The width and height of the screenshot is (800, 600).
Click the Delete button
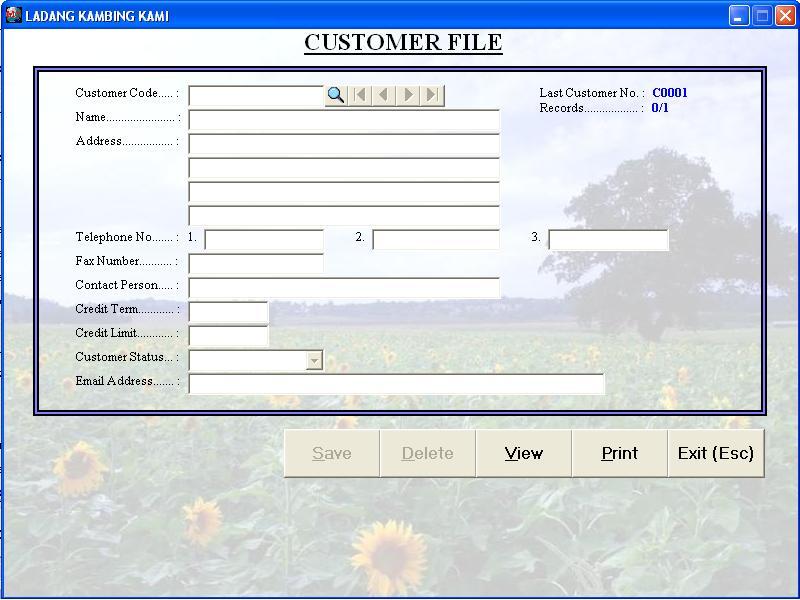428,453
